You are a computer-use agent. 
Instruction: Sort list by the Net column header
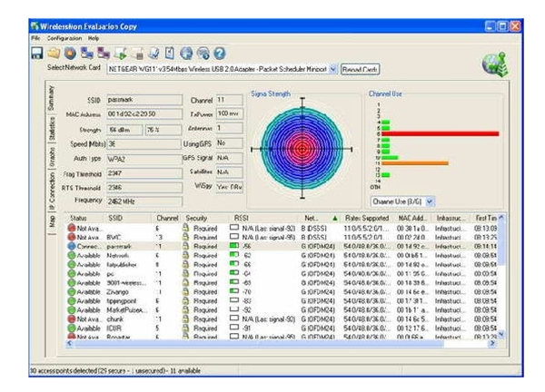coord(317,218)
